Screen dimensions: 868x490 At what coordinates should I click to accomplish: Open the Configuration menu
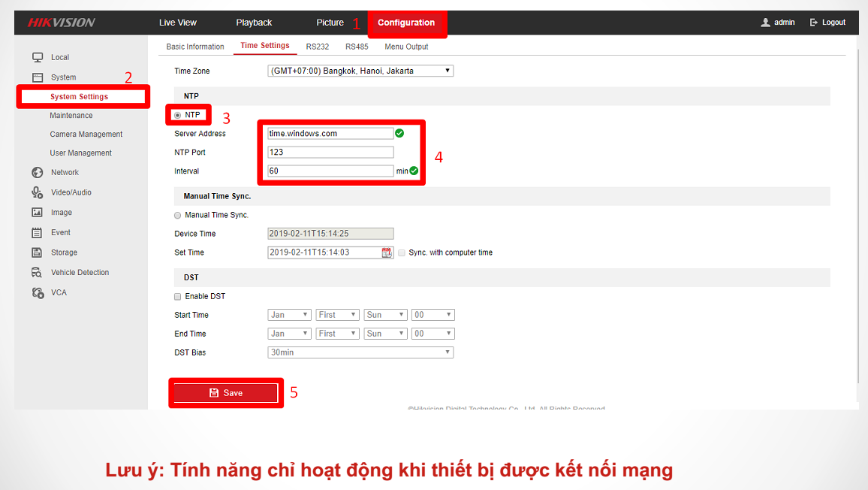click(x=406, y=23)
